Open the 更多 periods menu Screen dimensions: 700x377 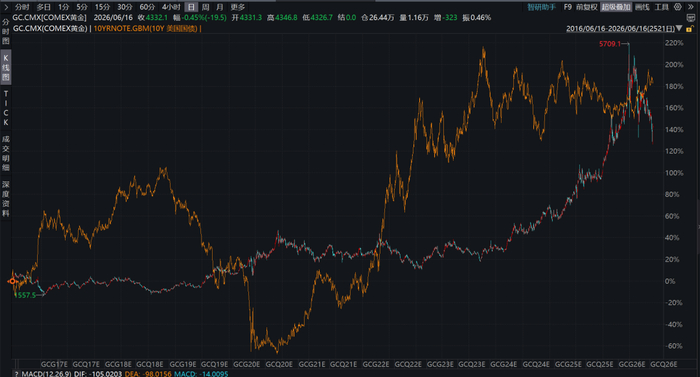238,7
